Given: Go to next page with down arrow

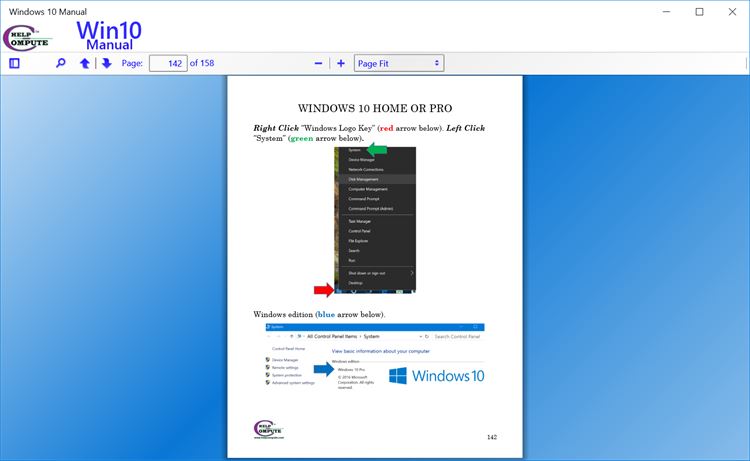Looking at the screenshot, I should [106, 63].
